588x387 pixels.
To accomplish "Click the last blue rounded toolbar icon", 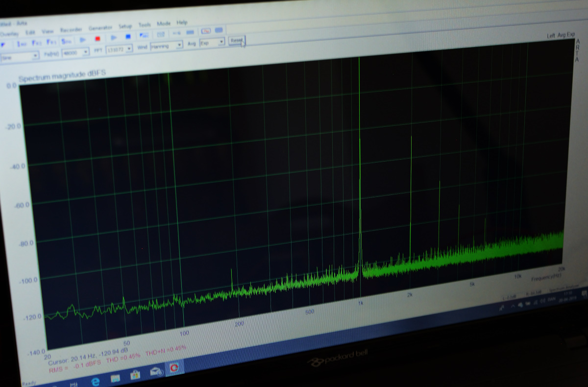I will coord(219,30).
